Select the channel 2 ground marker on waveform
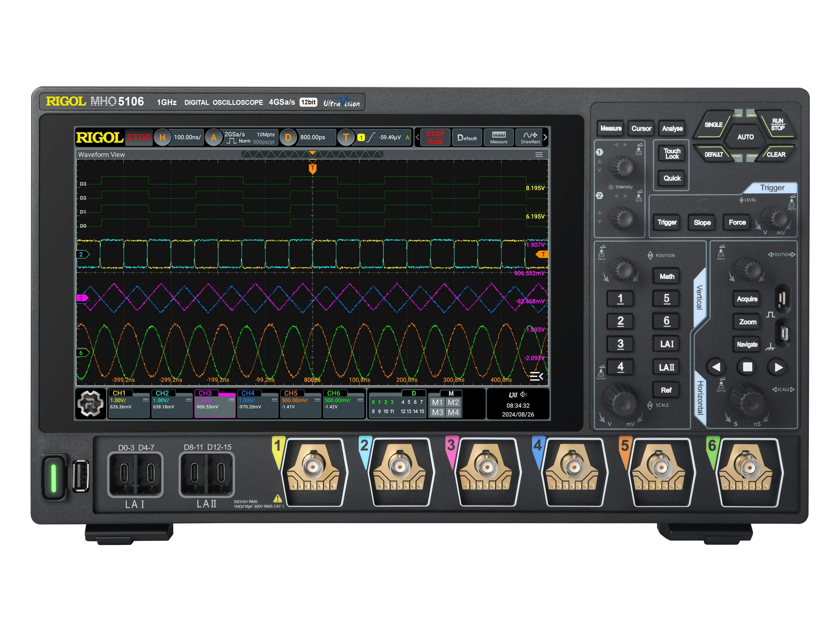 (83, 254)
